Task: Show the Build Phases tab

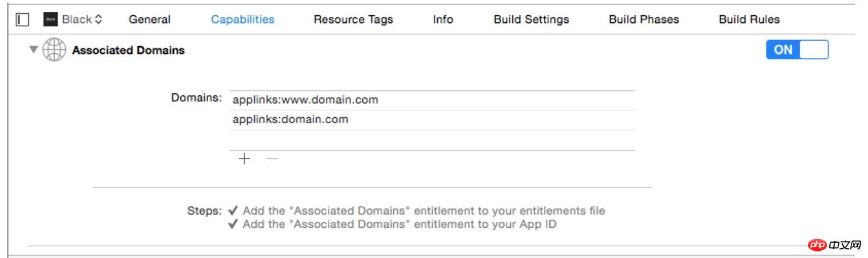Action: [643, 20]
